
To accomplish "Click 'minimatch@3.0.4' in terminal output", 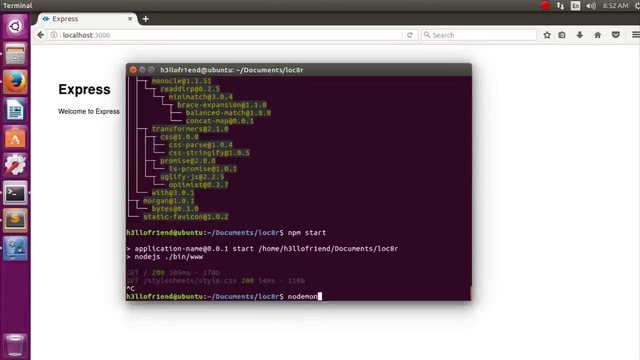I will click(201, 97).
